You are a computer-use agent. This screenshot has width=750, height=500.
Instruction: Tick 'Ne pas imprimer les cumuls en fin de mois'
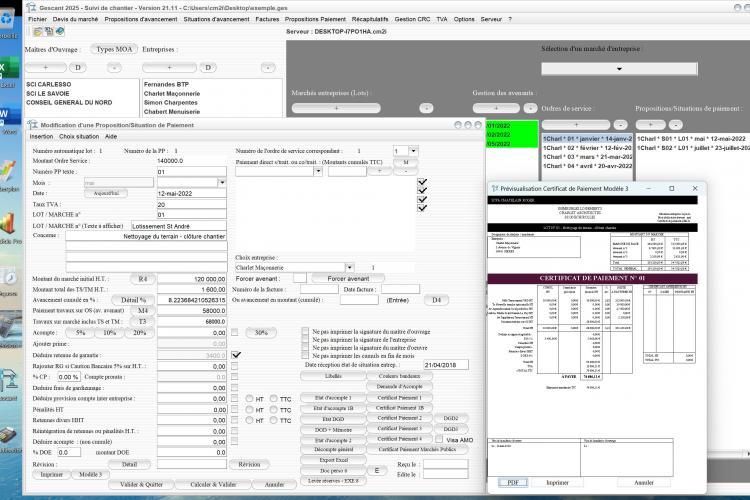pos(305,356)
